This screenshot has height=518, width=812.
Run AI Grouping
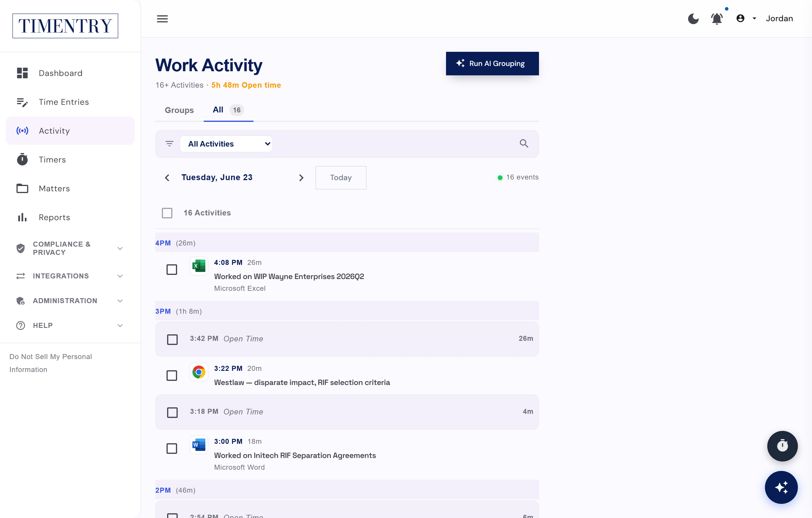click(492, 63)
